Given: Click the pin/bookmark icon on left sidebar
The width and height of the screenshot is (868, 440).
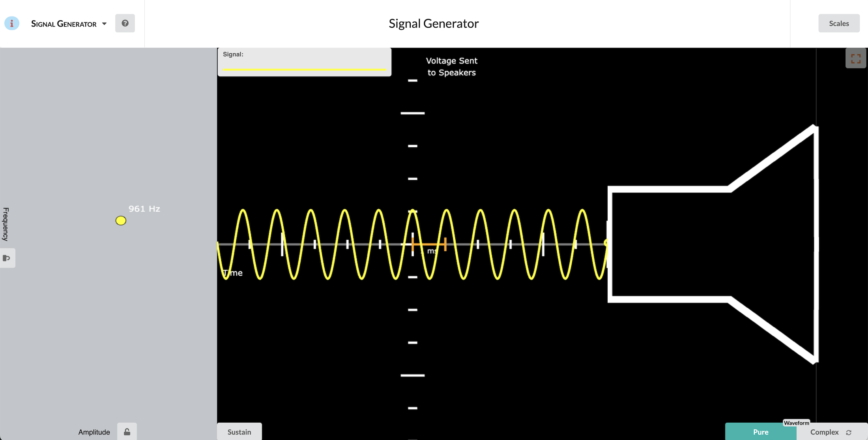Looking at the screenshot, I should [7, 258].
